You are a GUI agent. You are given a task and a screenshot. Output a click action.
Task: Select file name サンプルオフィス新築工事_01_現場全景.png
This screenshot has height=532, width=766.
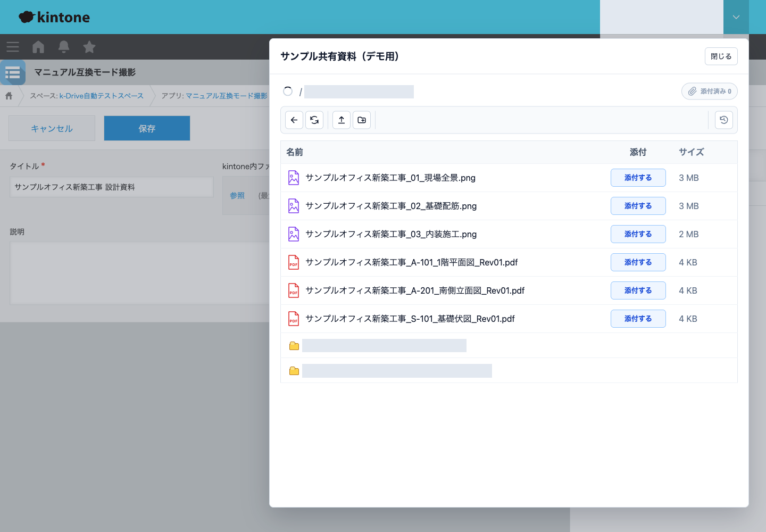pyautogui.click(x=390, y=178)
